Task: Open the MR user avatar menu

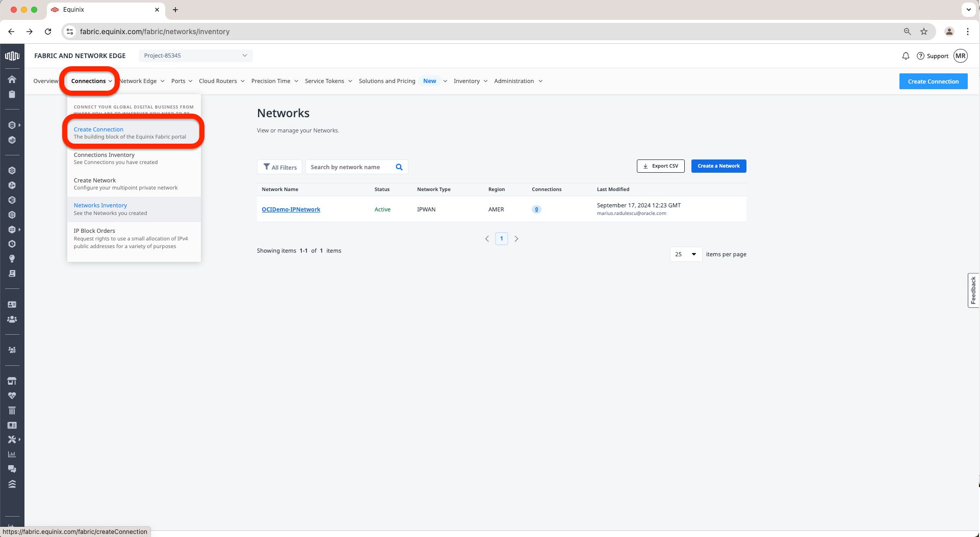Action: point(961,56)
